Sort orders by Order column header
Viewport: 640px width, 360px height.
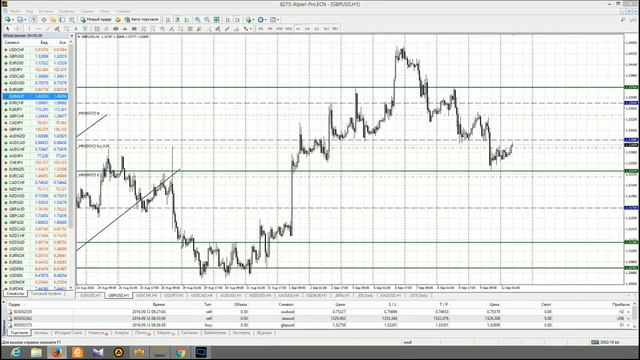15,304
